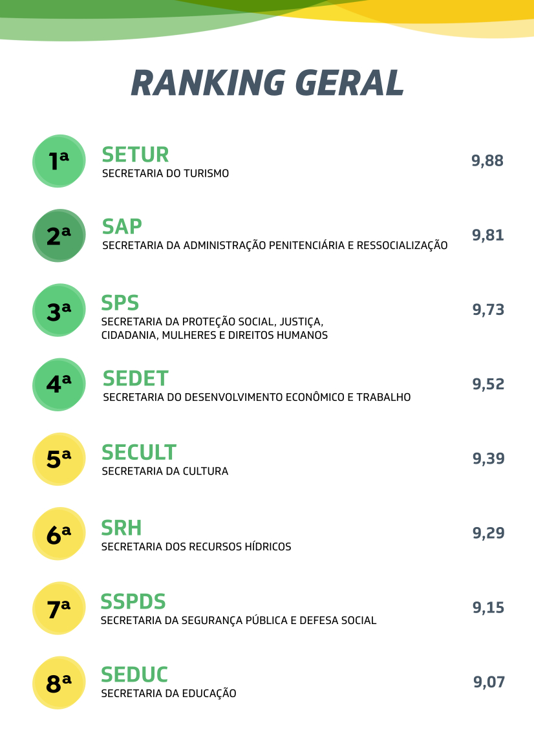Click the 9,07 score for SEDUC

(489, 682)
